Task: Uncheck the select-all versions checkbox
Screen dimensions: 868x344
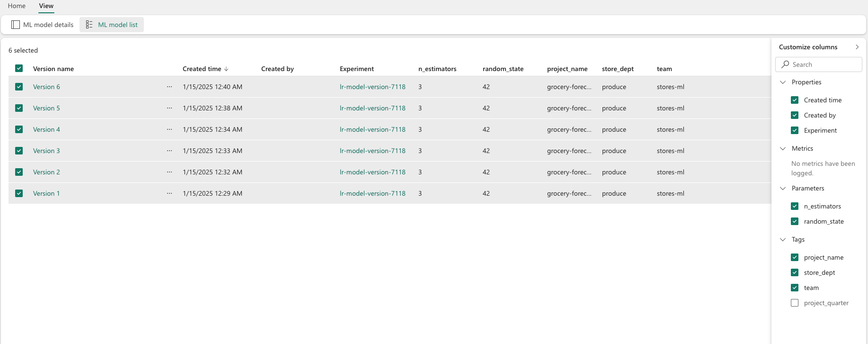Action: (x=19, y=68)
